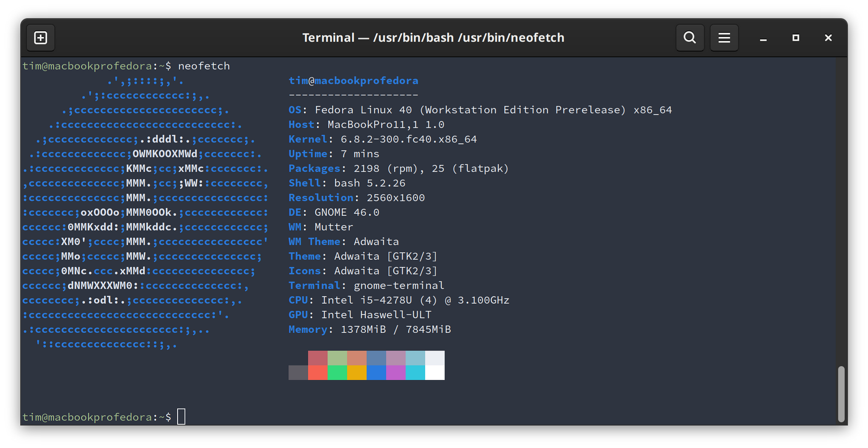Click the Fedora ASCII-art logo
Screen dimensions: 868x448
click(145, 212)
